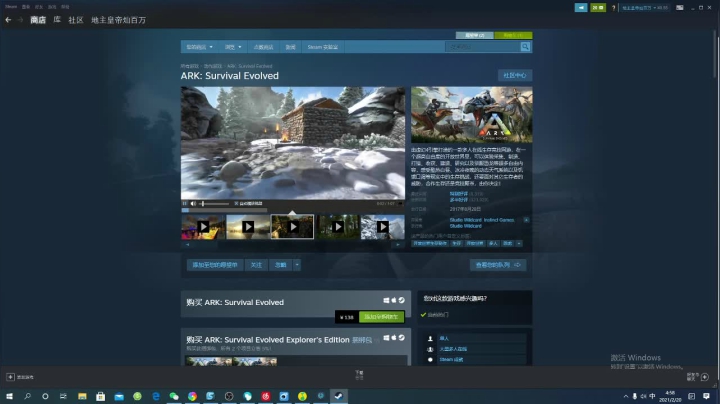Click Mac platform icon on ARK purchase row
The width and height of the screenshot is (720, 404).
pos(394,300)
